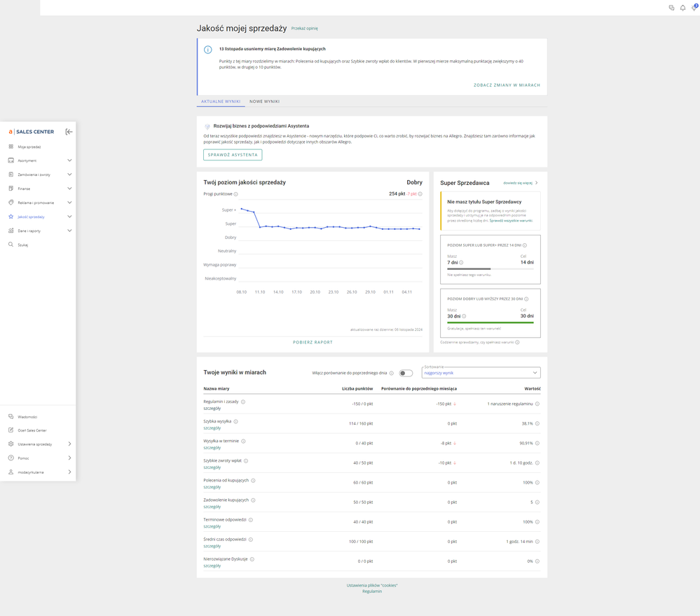The width and height of the screenshot is (700, 616).
Task: Click info icon next to Średni czas odpowiedzi
Action: [251, 540]
